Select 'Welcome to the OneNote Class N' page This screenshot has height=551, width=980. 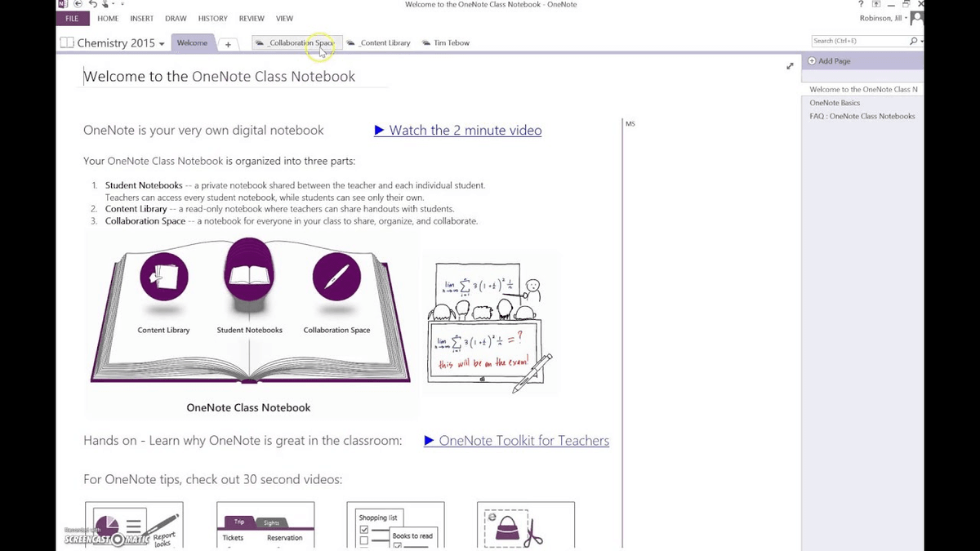point(862,89)
